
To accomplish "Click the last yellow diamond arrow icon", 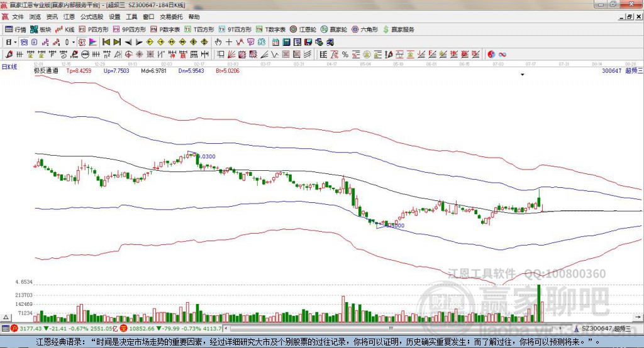I will pos(204,42).
